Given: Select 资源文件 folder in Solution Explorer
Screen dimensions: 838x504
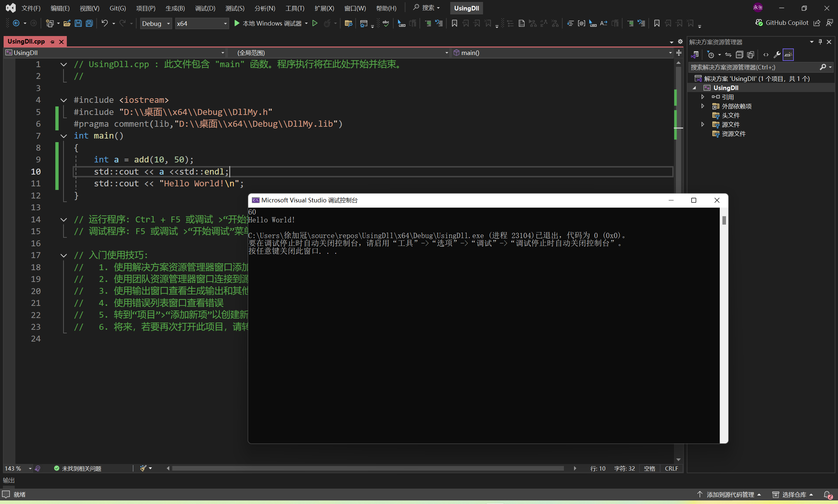Looking at the screenshot, I should coord(734,134).
